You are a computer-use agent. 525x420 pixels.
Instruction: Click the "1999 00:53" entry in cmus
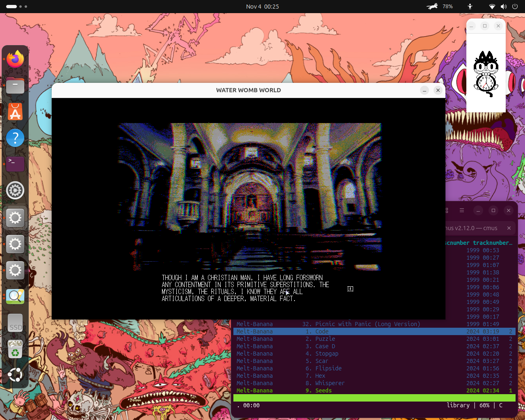click(483, 250)
